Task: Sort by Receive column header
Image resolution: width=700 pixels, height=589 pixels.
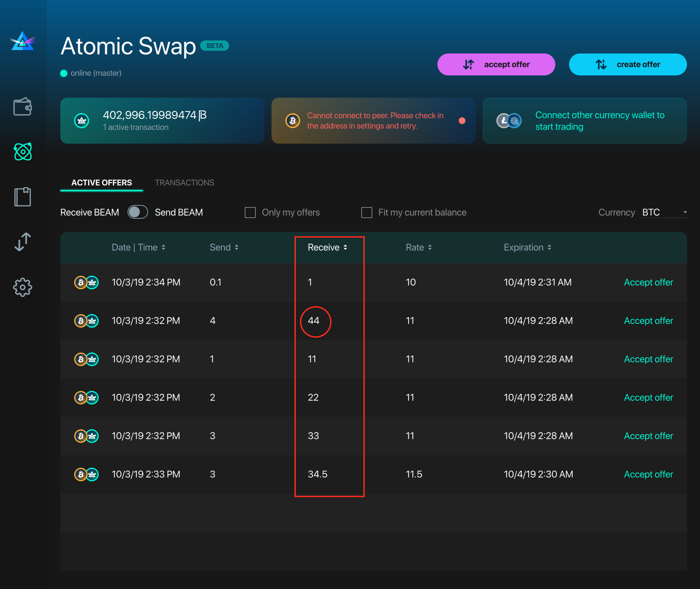Action: (327, 248)
